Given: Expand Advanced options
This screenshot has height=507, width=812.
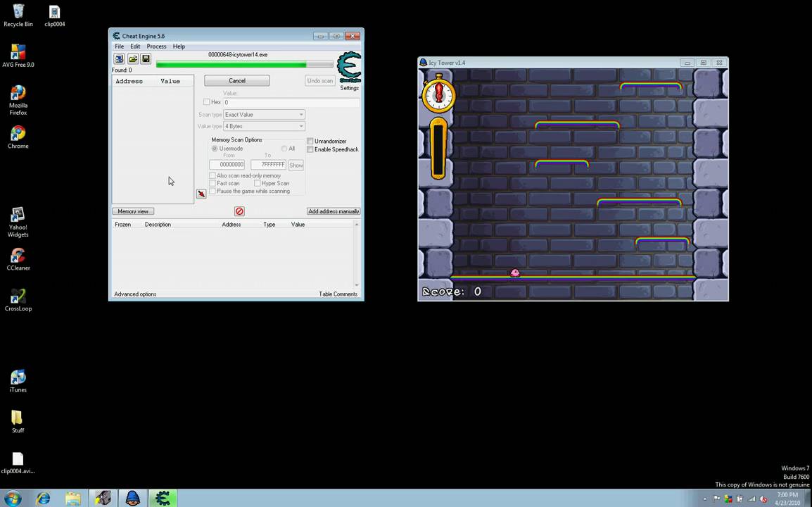Looking at the screenshot, I should click(x=135, y=294).
